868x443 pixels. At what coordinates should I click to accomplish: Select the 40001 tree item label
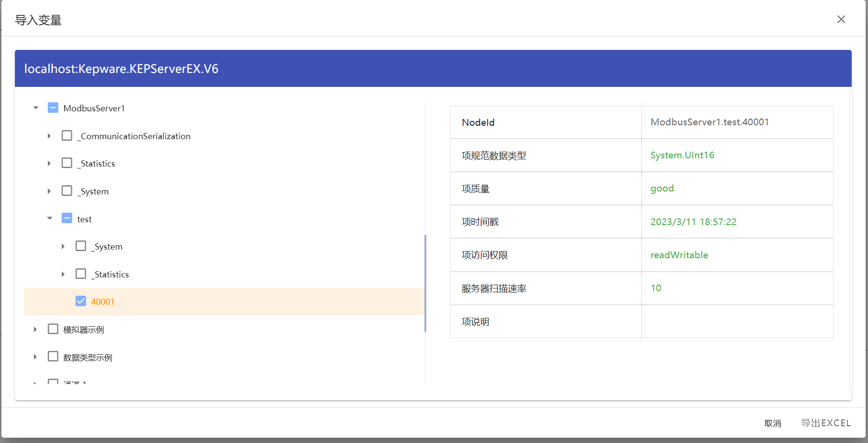click(x=103, y=302)
